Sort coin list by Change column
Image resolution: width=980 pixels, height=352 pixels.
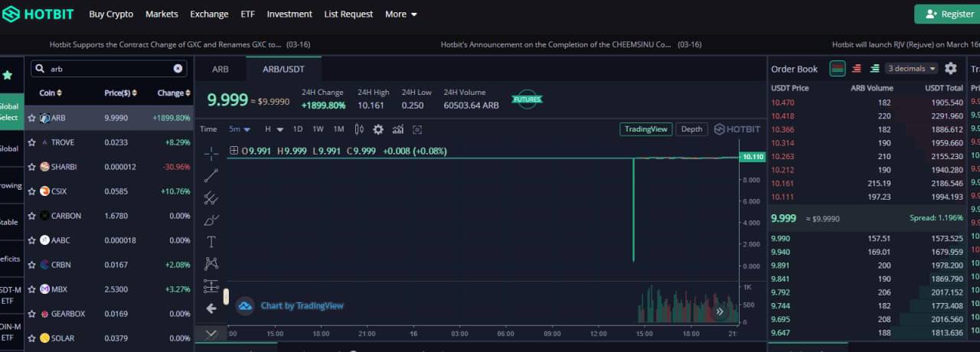click(174, 93)
